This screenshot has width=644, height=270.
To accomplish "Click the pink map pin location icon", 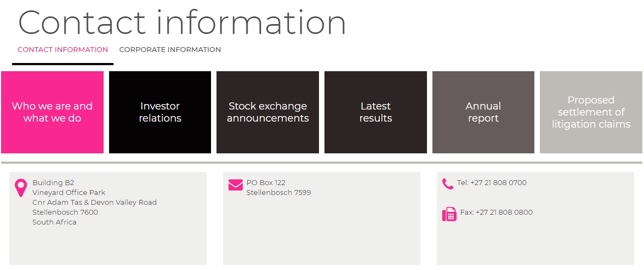I will coord(21,188).
